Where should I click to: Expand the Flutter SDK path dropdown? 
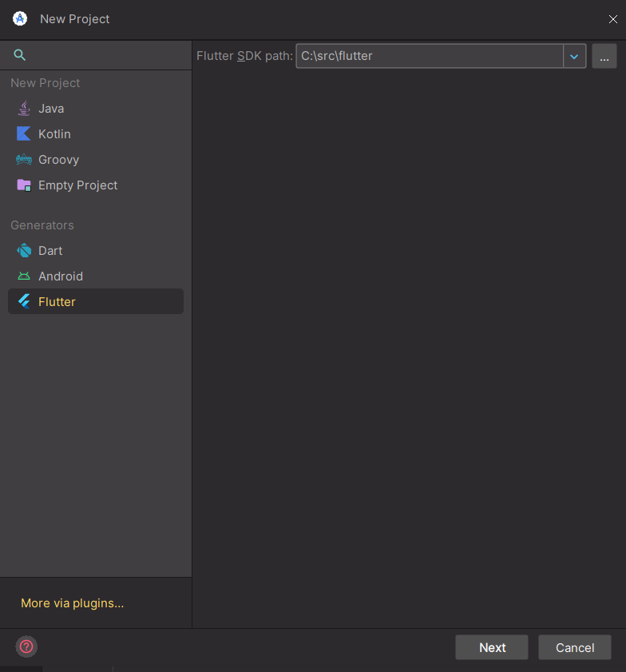coord(574,56)
